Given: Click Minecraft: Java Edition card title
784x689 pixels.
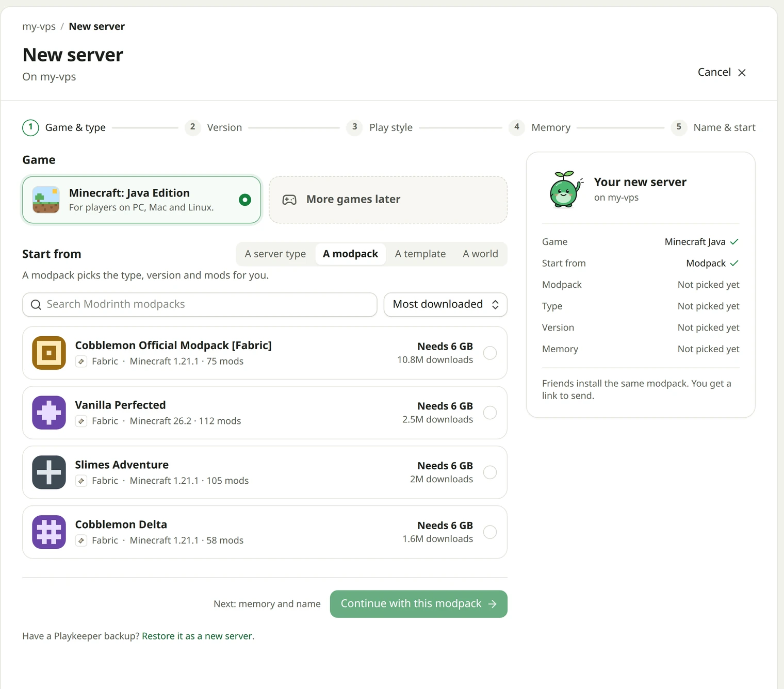Looking at the screenshot, I should [x=129, y=193].
